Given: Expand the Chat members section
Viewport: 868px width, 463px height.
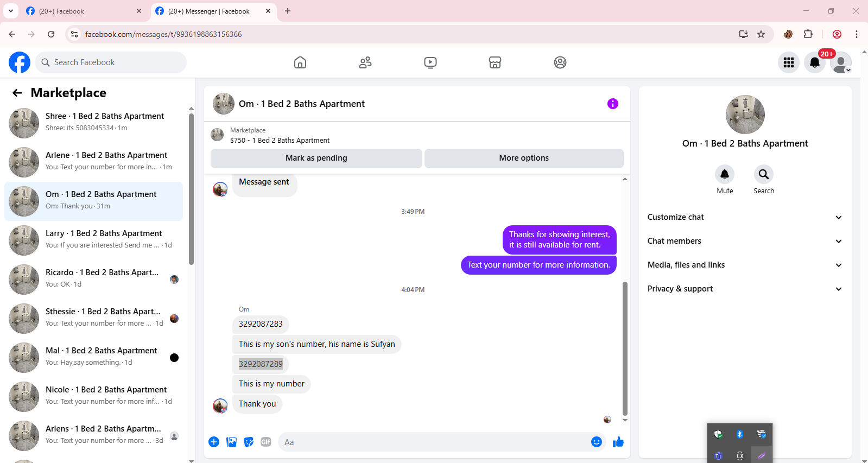Looking at the screenshot, I should 745,241.
